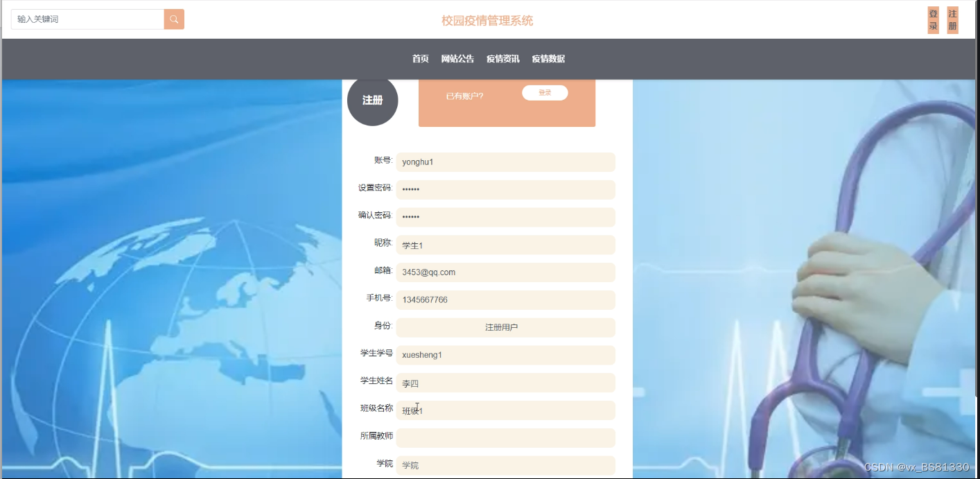Click the 登录 button in top header
Viewport: 980px width, 479px height.
934,20
